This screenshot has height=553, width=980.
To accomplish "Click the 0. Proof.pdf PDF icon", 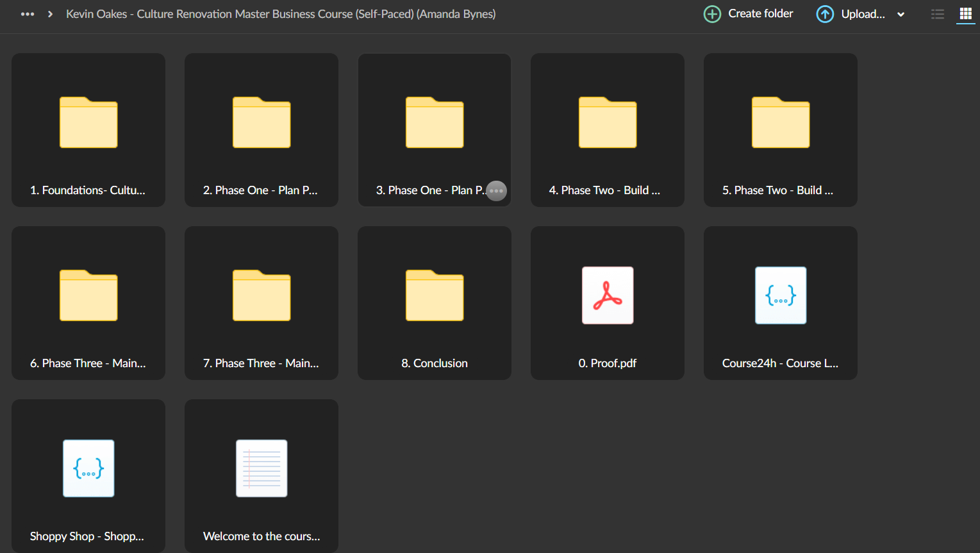I will coord(608,295).
